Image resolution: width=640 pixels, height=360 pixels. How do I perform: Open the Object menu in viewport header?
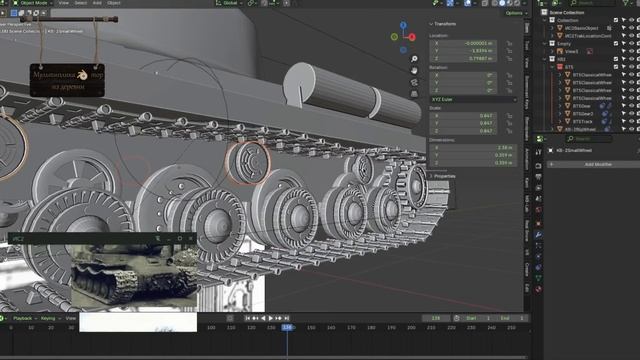(113, 3)
